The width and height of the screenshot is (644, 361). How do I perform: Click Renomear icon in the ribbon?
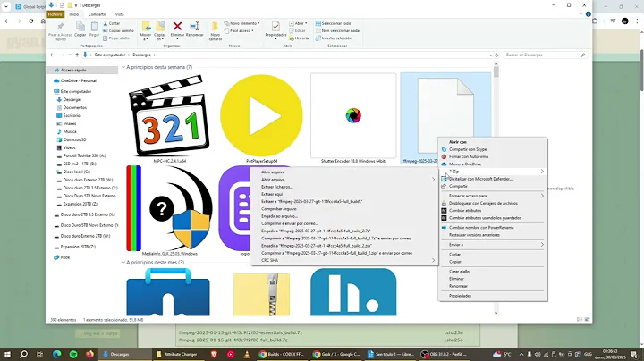[195, 27]
